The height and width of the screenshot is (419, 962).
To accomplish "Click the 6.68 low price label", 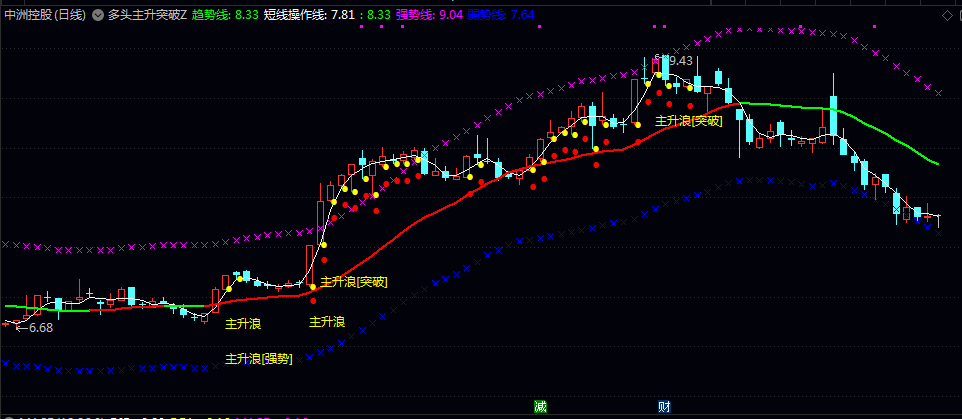I will [x=39, y=327].
